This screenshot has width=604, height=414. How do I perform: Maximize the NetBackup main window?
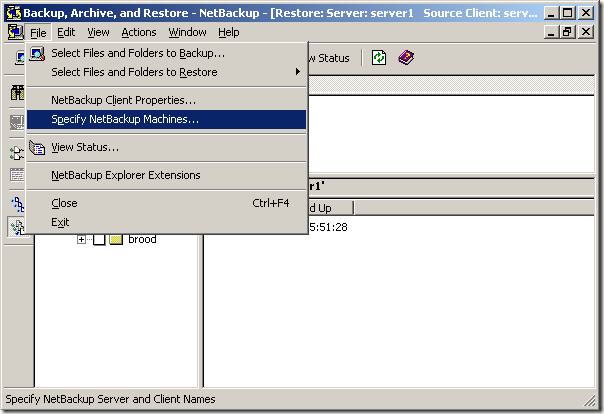(x=568, y=13)
